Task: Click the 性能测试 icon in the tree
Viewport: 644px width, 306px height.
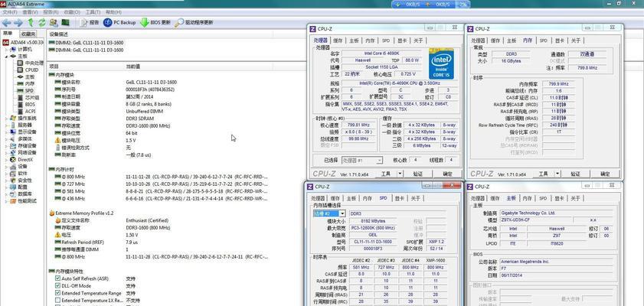Action: [13, 201]
